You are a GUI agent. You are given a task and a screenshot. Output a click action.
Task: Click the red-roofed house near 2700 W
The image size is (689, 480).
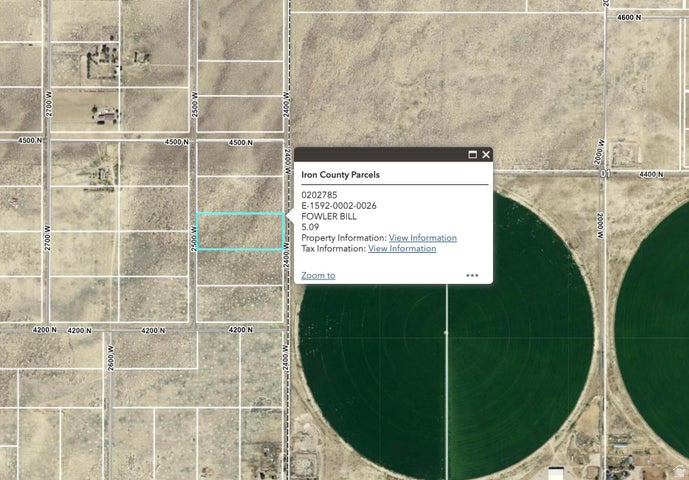pyautogui.click(x=106, y=116)
